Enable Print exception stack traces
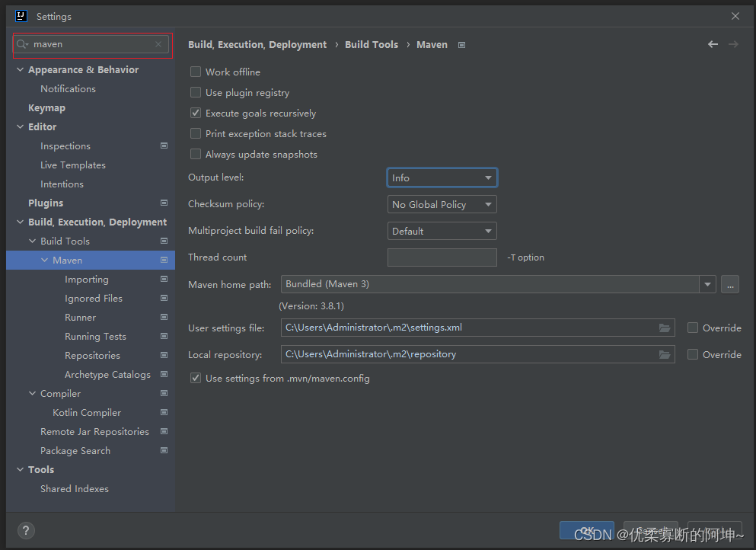 pos(195,133)
